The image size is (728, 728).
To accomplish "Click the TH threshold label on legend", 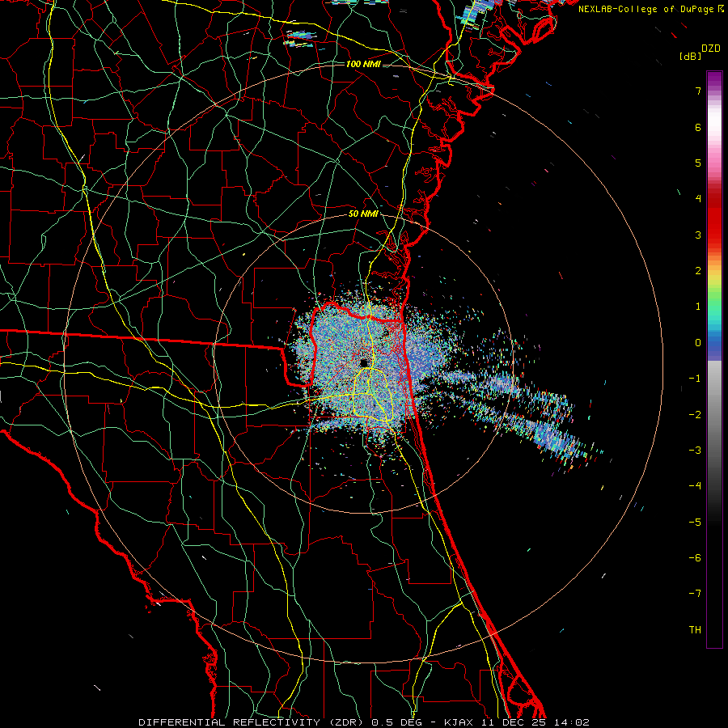I will (x=695, y=630).
